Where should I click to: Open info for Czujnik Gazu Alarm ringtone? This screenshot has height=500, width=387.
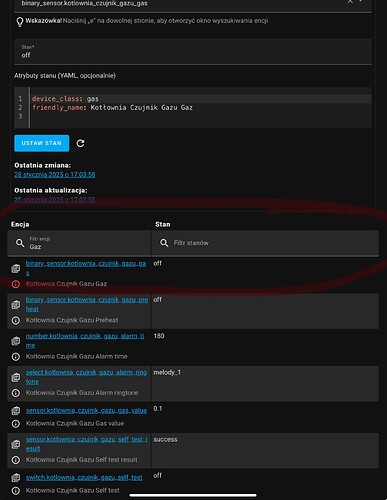[16, 393]
